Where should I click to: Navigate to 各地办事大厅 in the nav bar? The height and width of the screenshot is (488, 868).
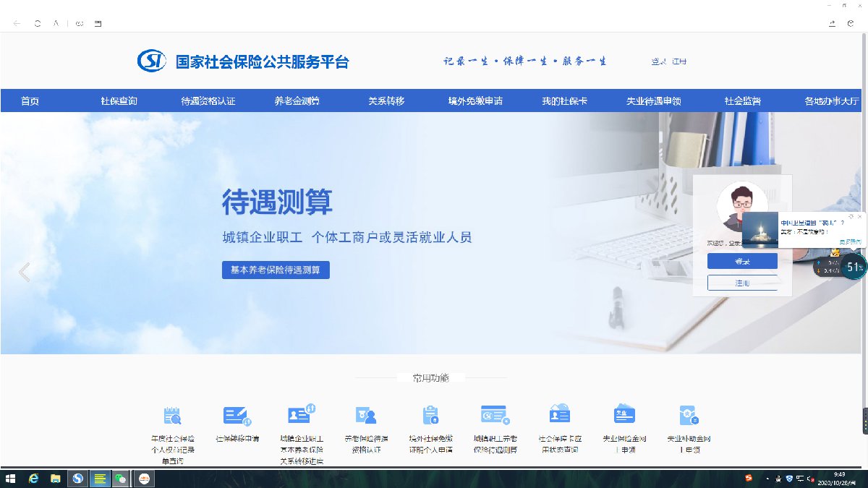(x=832, y=101)
